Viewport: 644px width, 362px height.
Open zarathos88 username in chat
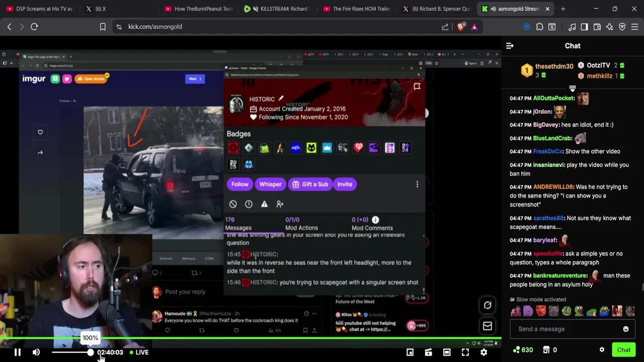[548, 218]
